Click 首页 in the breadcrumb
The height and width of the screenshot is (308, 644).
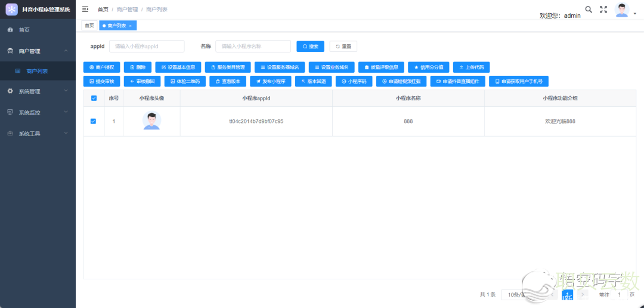click(103, 10)
